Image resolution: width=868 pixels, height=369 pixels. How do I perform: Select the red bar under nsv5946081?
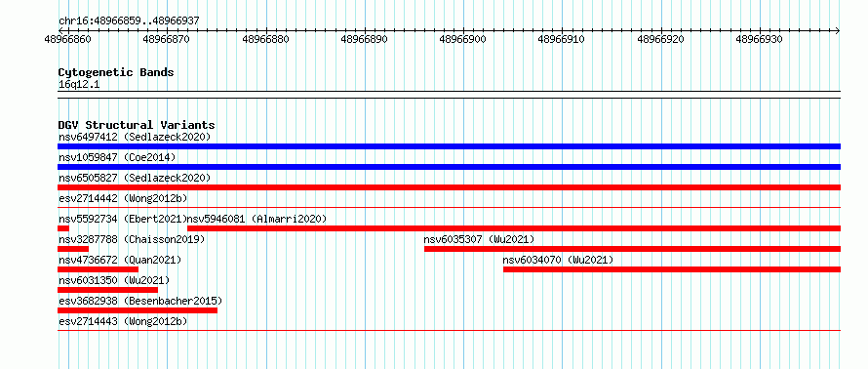pyautogui.click(x=514, y=228)
